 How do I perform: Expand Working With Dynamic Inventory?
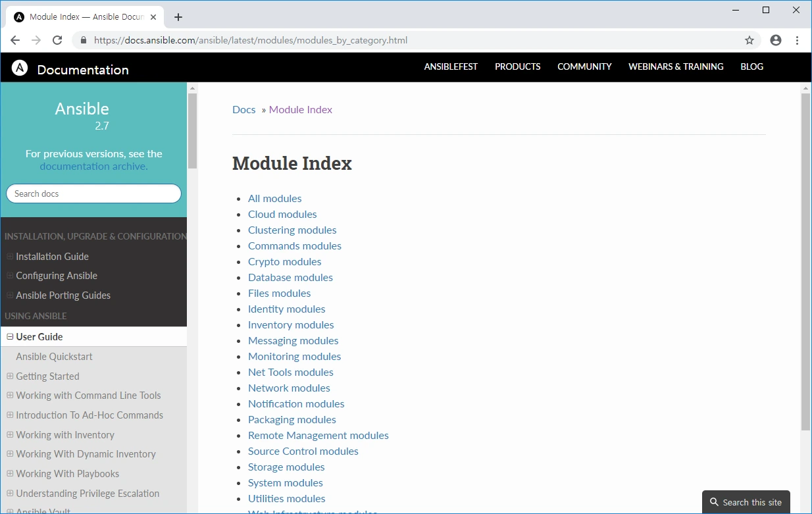10,454
